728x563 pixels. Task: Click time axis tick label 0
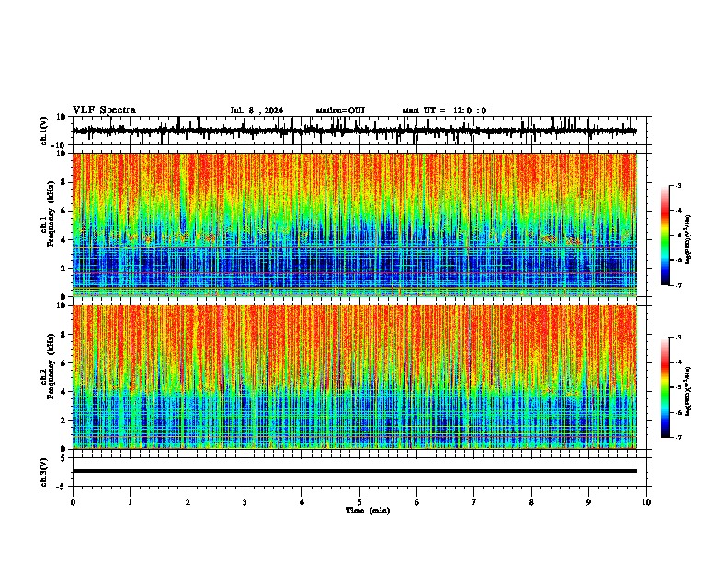pos(73,502)
